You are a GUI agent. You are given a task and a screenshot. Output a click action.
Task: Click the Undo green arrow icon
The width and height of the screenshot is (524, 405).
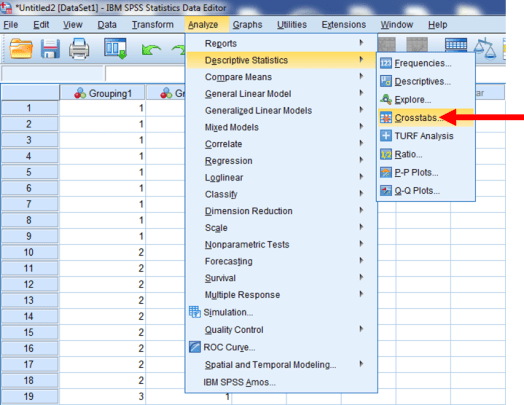pyautogui.click(x=151, y=50)
